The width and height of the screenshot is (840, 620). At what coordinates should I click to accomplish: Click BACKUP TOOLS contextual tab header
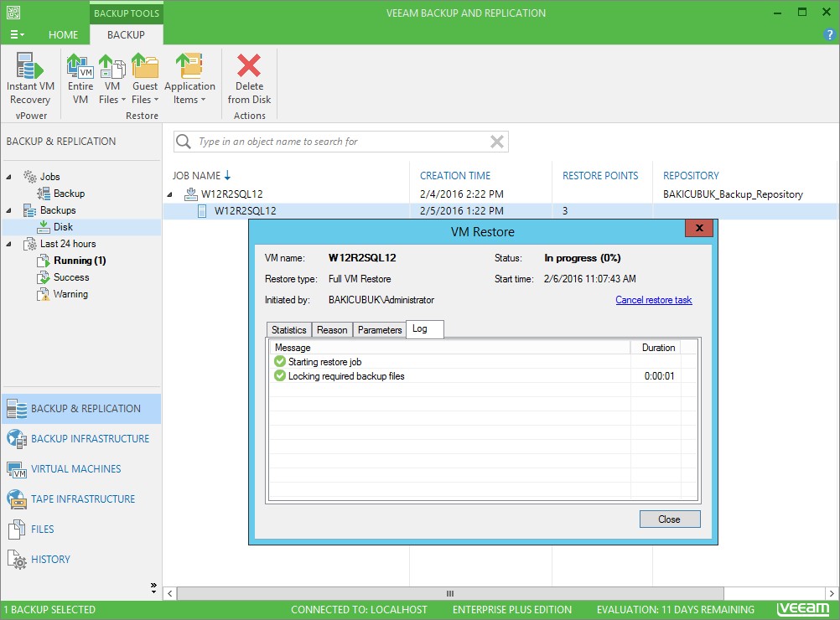[x=127, y=13]
